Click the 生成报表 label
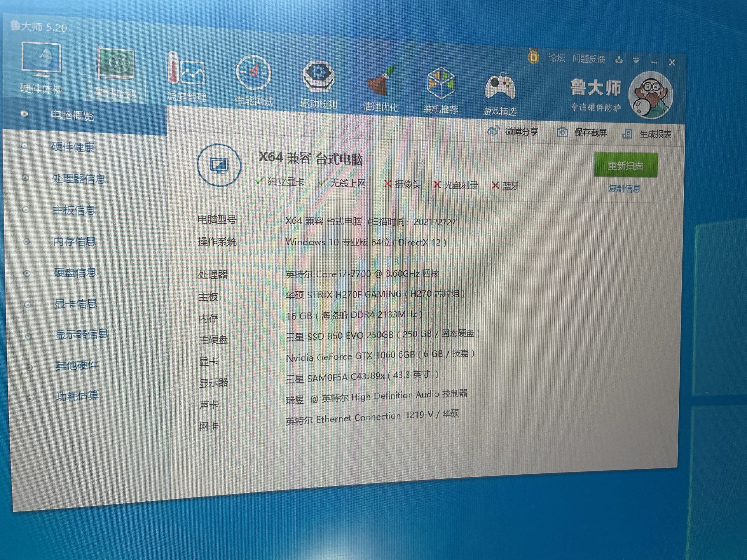The height and width of the screenshot is (560, 747). point(655,134)
